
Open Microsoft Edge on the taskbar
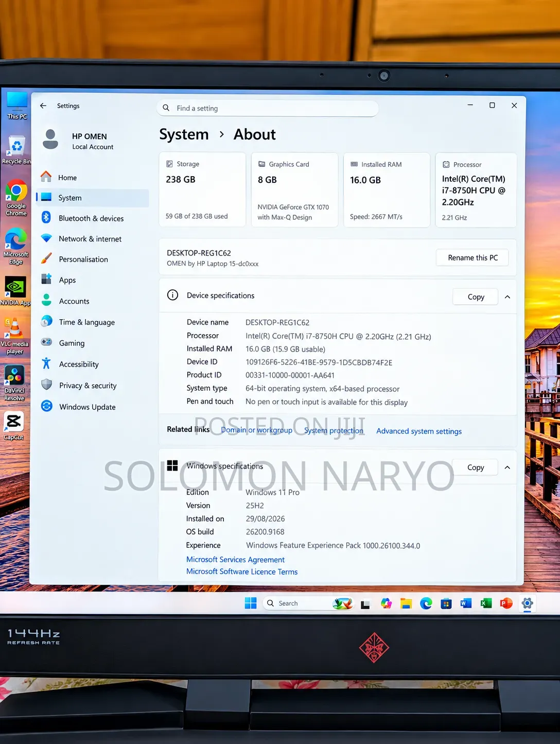point(426,603)
